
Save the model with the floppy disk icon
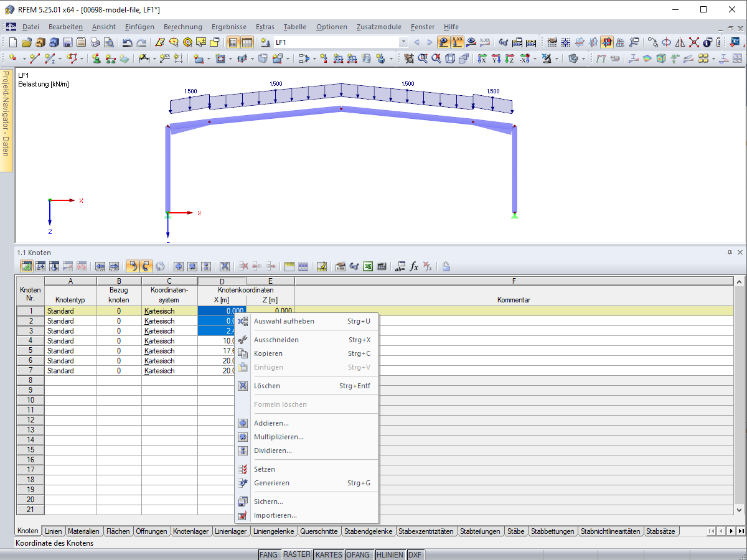click(x=68, y=42)
